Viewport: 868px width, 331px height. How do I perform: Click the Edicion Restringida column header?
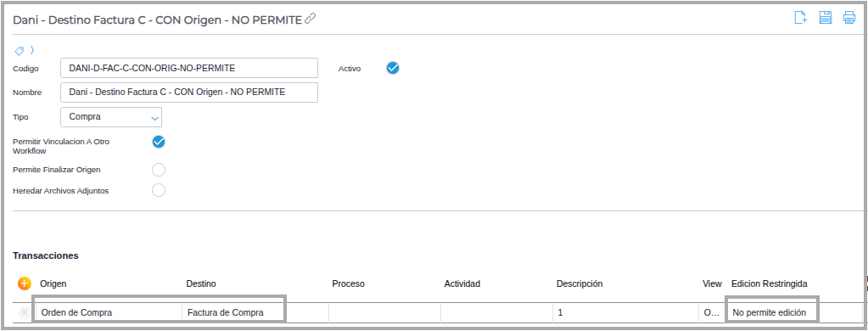(769, 283)
